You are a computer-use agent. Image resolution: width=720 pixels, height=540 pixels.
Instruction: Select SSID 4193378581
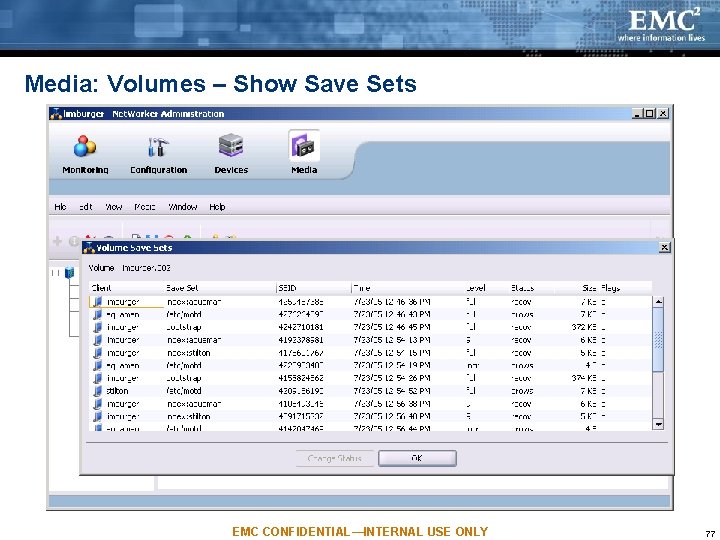pyautogui.click(x=301, y=340)
